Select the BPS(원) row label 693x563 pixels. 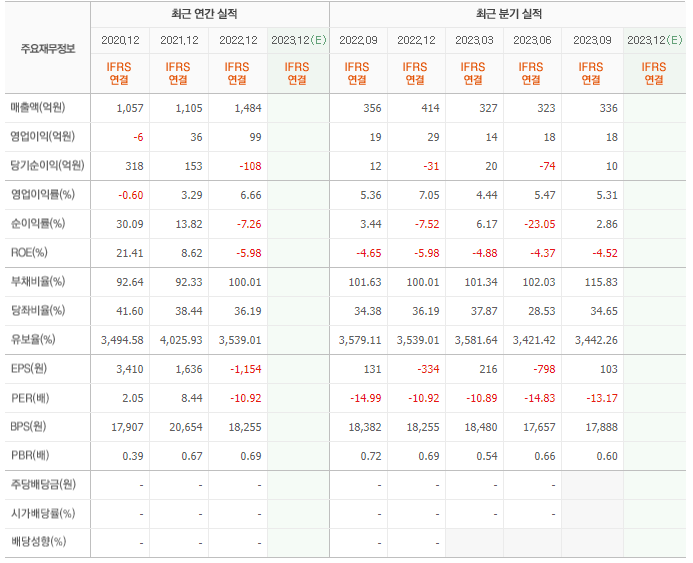point(28,426)
